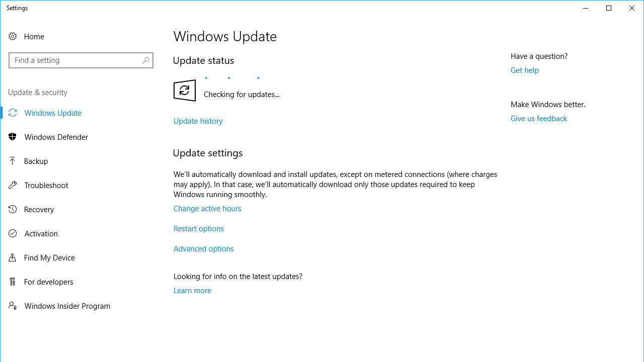Click the Windows Insider Program person icon
The height and width of the screenshot is (362, 644).
tap(13, 306)
